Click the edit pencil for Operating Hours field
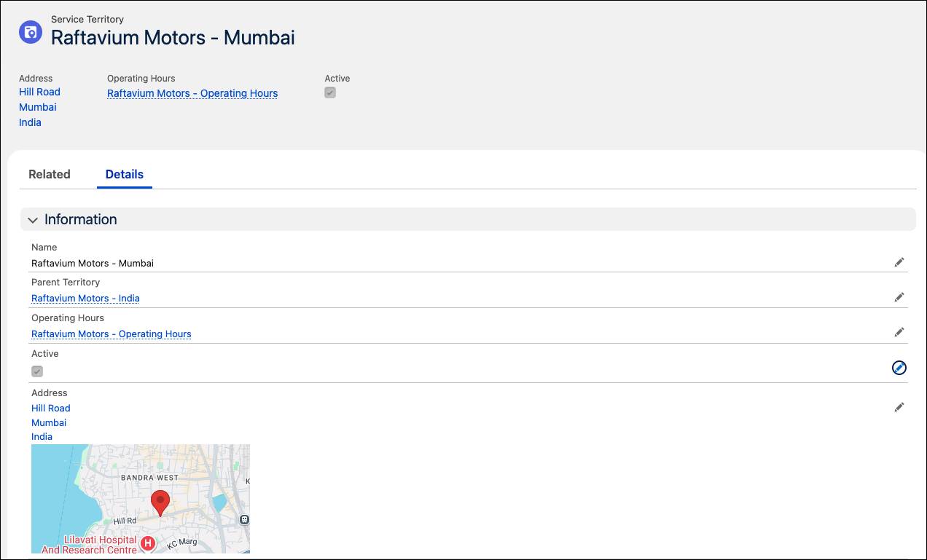The image size is (927, 560). pyautogui.click(x=899, y=332)
